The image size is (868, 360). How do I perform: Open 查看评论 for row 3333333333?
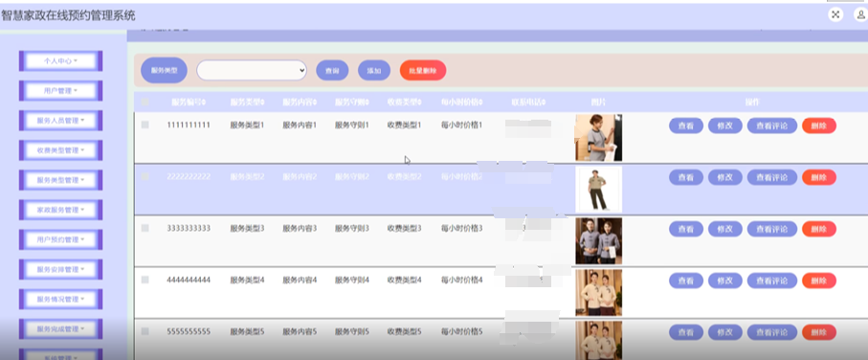pyautogui.click(x=772, y=229)
